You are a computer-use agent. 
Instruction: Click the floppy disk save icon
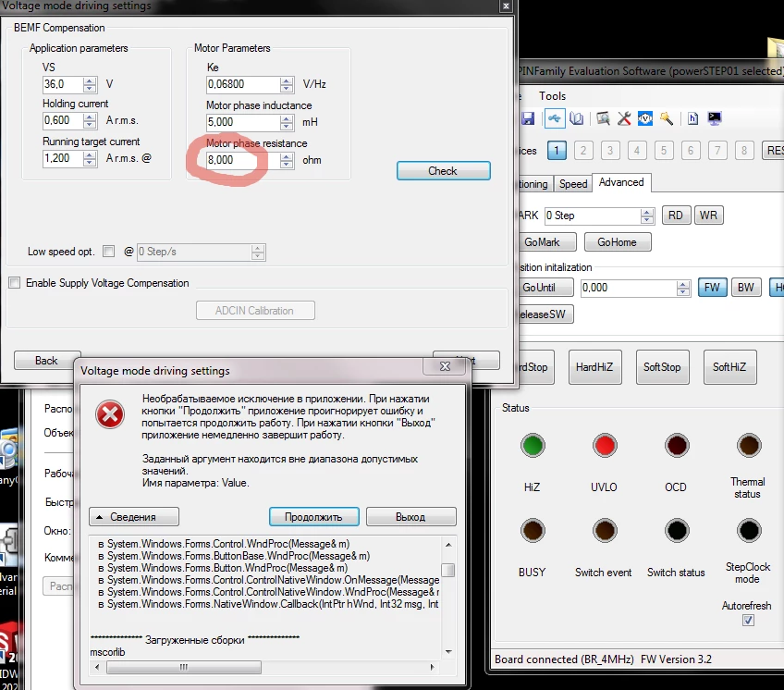pyautogui.click(x=528, y=118)
